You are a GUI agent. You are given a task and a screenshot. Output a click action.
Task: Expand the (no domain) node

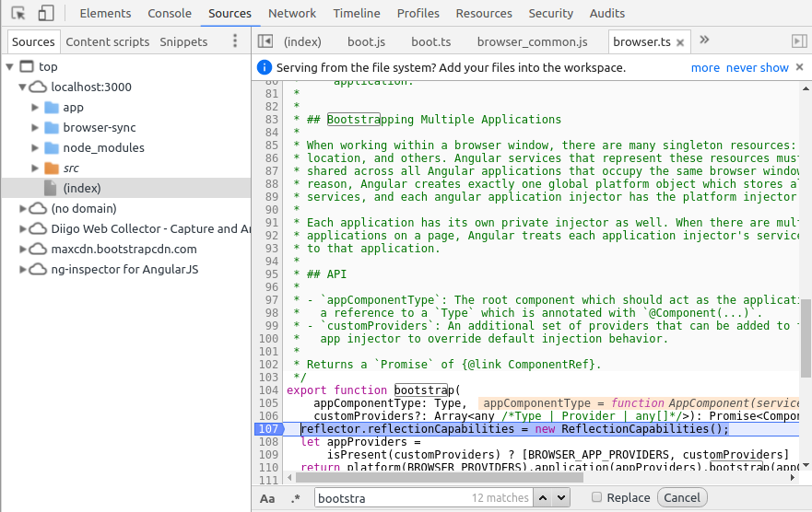coord(22,208)
